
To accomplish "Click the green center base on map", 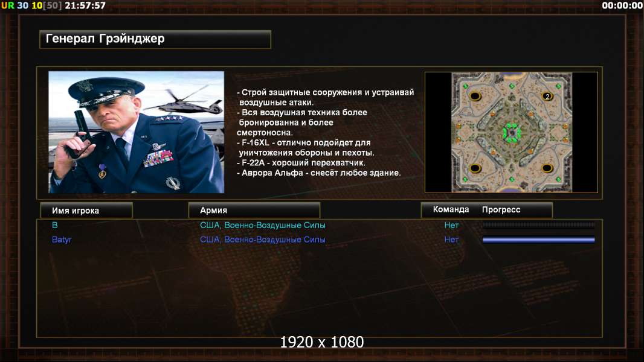I will tap(512, 132).
